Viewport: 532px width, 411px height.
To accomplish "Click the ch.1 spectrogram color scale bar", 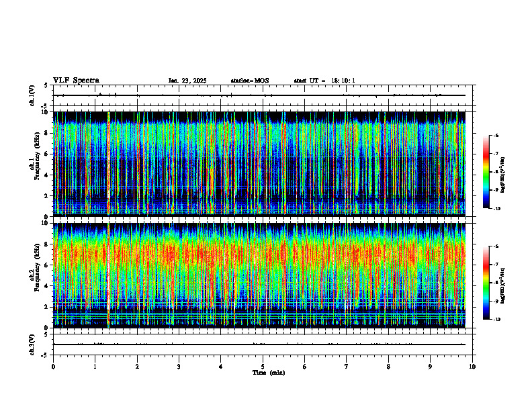I will click(486, 172).
